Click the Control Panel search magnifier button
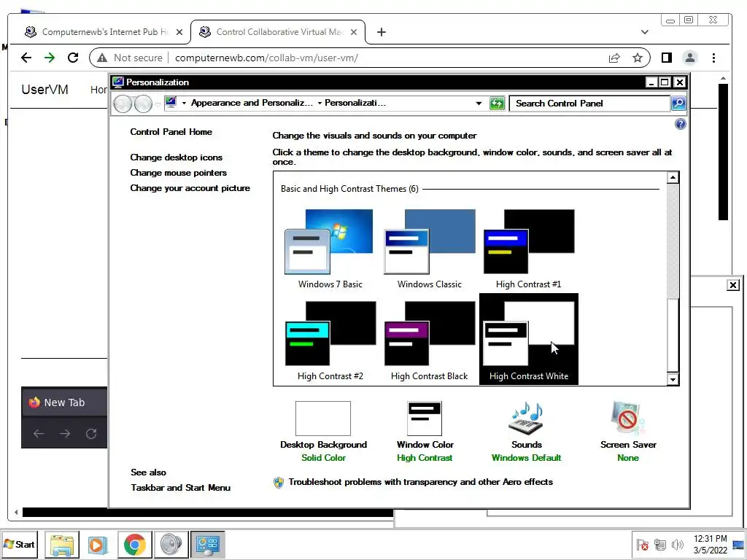Screen dimensions: 747x560 click(678, 104)
